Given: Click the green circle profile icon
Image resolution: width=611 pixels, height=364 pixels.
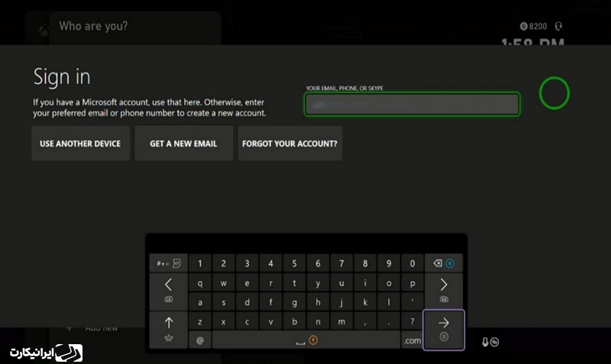Looking at the screenshot, I should [x=554, y=93].
